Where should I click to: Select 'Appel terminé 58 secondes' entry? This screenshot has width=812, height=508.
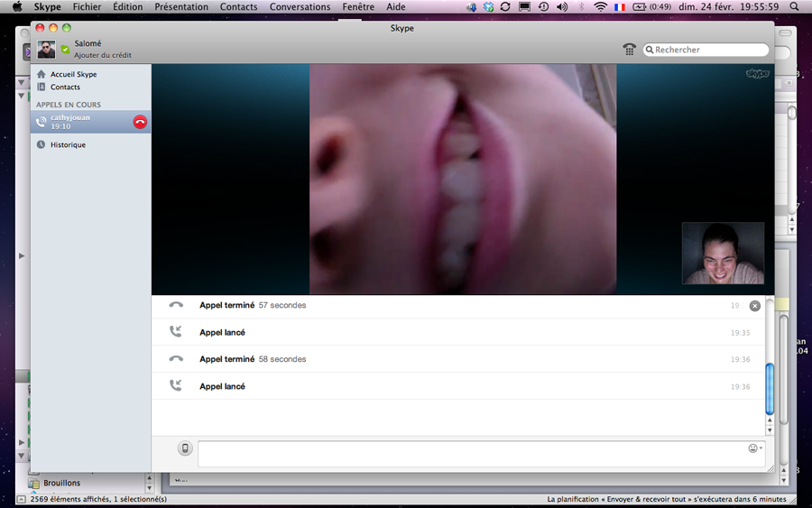coord(459,359)
